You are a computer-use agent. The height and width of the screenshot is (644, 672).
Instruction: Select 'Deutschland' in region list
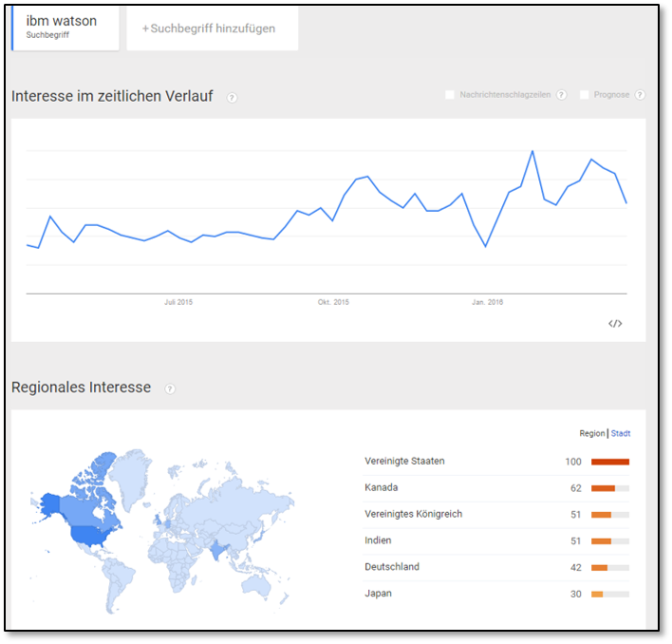click(x=392, y=567)
